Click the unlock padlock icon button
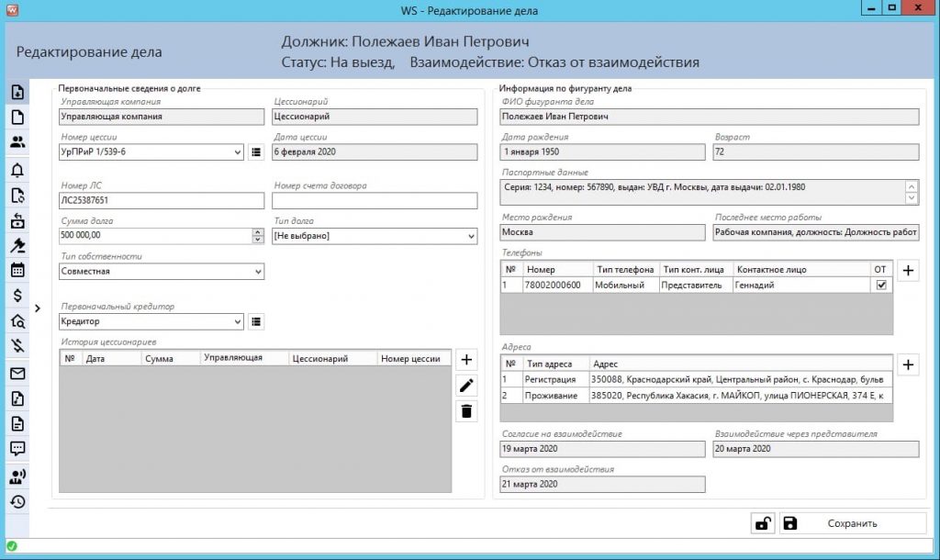 763,523
